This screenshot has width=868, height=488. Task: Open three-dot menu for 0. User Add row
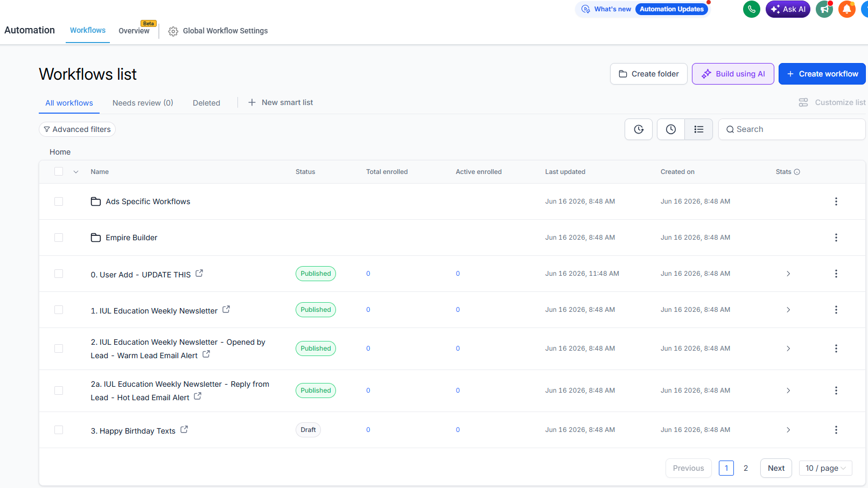click(x=836, y=274)
